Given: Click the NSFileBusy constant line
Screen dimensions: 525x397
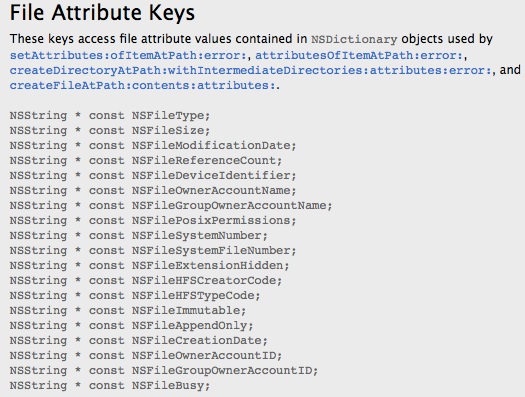Looking at the screenshot, I should tap(110, 386).
